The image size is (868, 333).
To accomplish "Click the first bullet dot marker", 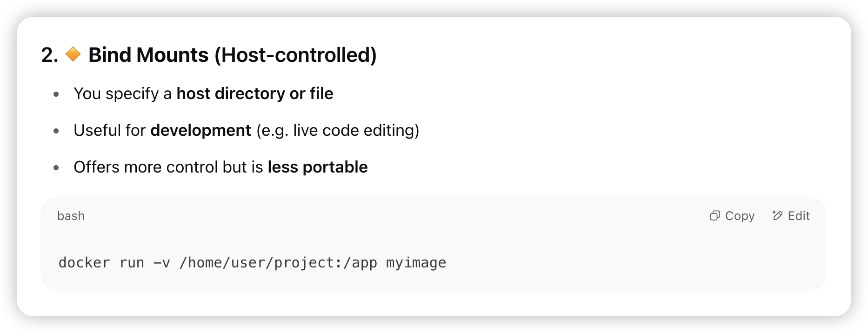I will click(56, 94).
